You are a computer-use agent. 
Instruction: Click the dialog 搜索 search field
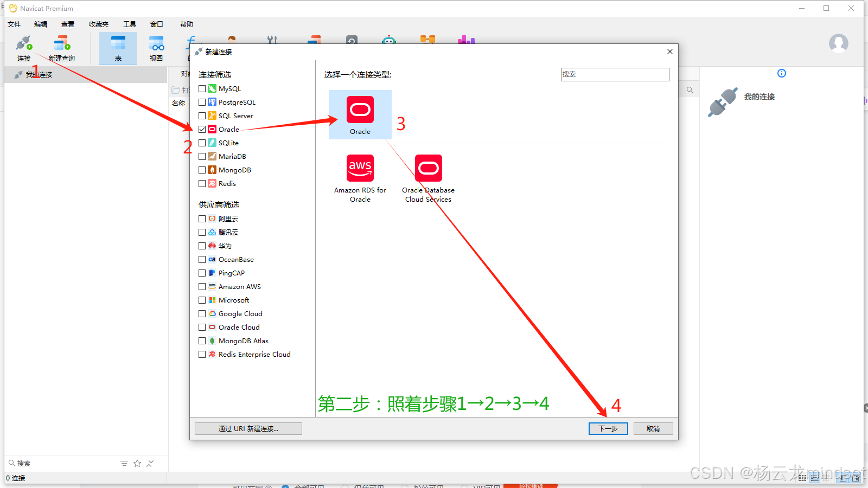[615, 74]
